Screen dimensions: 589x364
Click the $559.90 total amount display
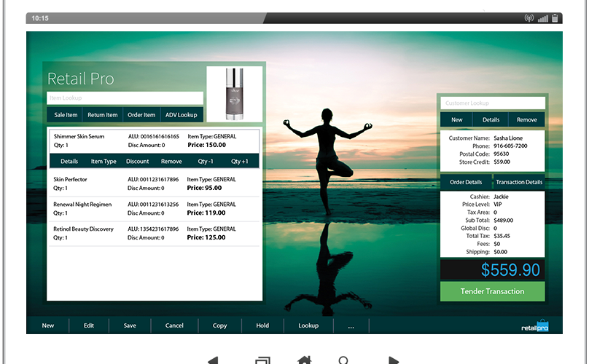493,270
